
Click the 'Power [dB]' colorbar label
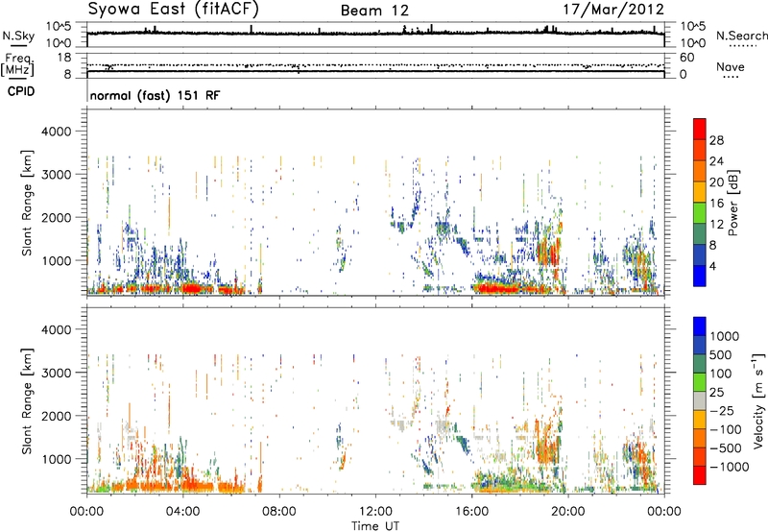click(732, 203)
